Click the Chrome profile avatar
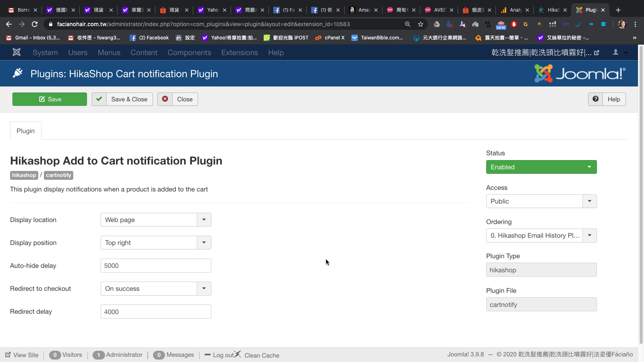 pyautogui.click(x=622, y=24)
